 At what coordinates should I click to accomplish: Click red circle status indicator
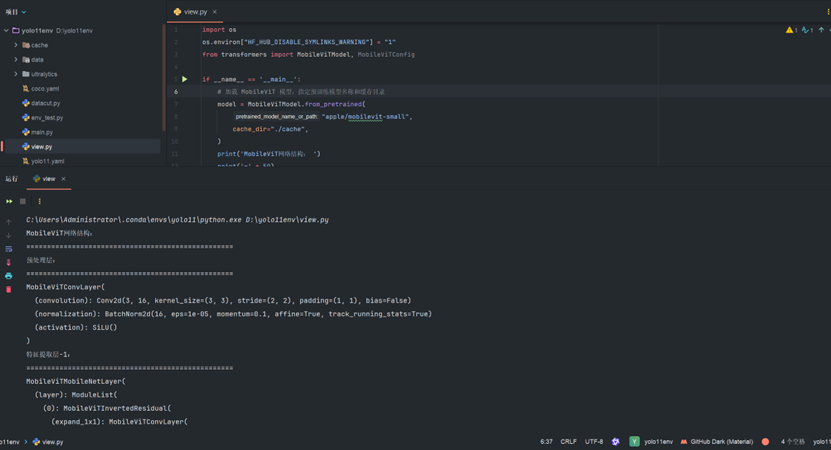pos(765,442)
